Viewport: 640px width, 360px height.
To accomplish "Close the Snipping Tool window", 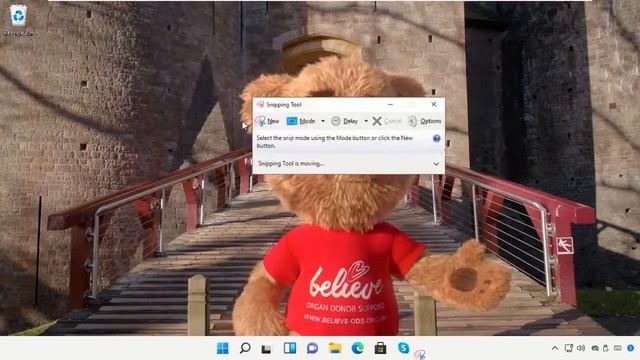I will point(434,104).
